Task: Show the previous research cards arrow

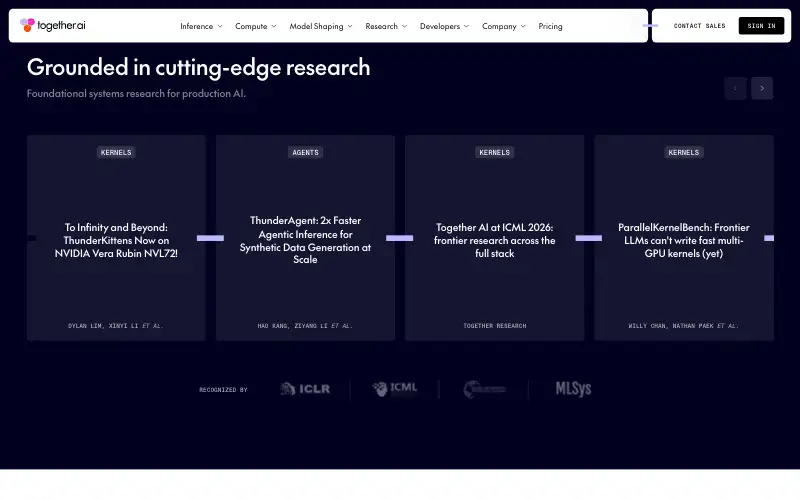Action: (x=735, y=88)
